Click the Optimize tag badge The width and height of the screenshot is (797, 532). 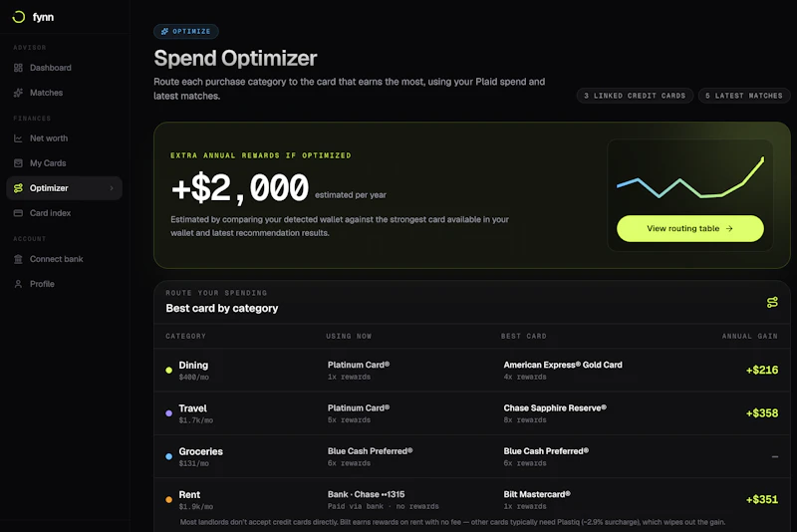coord(186,32)
